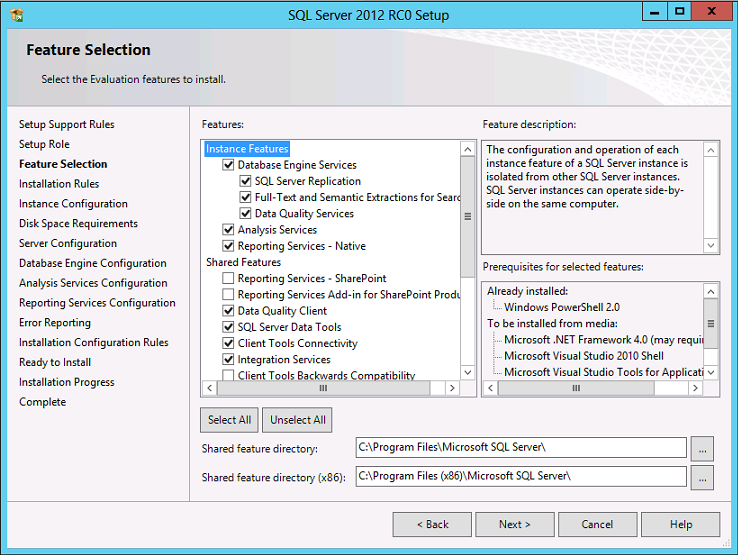738x555 pixels.
Task: Select Microsoft .NET Framework 4.0 prerequisite
Action: pyautogui.click(x=604, y=340)
